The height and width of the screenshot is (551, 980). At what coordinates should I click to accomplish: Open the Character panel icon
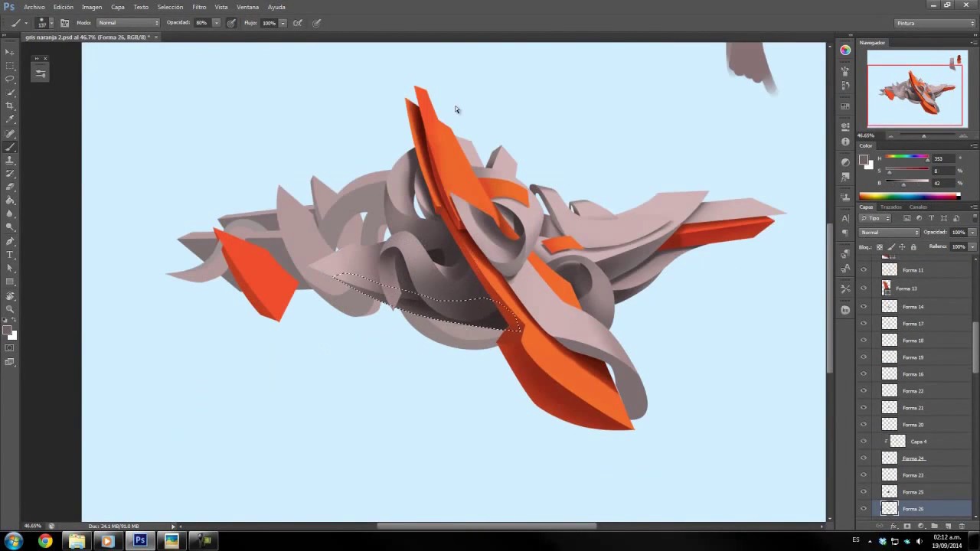pos(845,218)
